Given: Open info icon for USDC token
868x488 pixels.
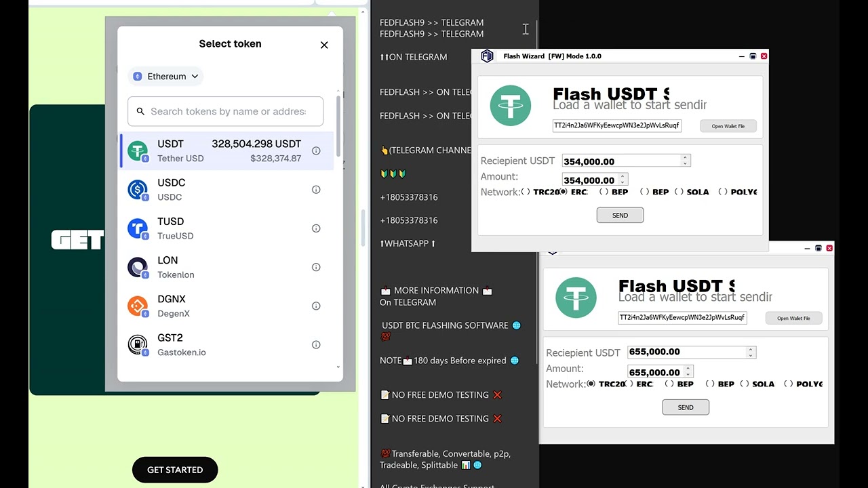Looking at the screenshot, I should tap(316, 190).
